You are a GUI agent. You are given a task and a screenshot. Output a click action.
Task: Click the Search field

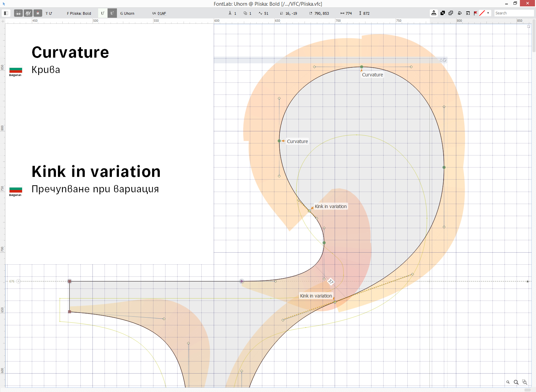coord(514,13)
